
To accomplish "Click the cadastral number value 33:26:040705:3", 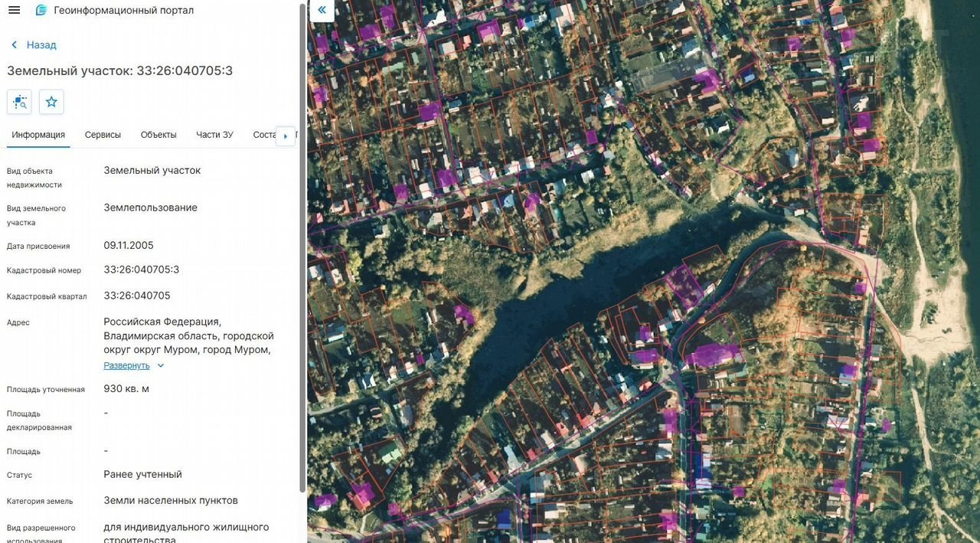I will click(x=142, y=270).
